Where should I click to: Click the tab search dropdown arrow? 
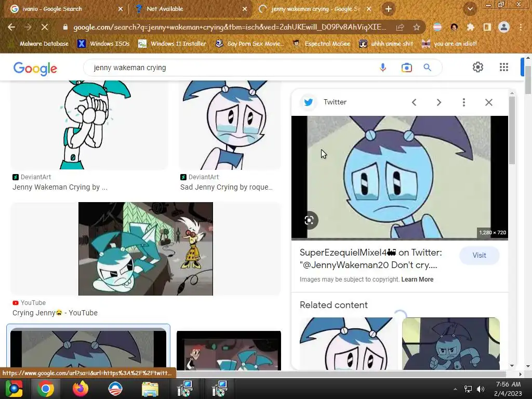(470, 9)
